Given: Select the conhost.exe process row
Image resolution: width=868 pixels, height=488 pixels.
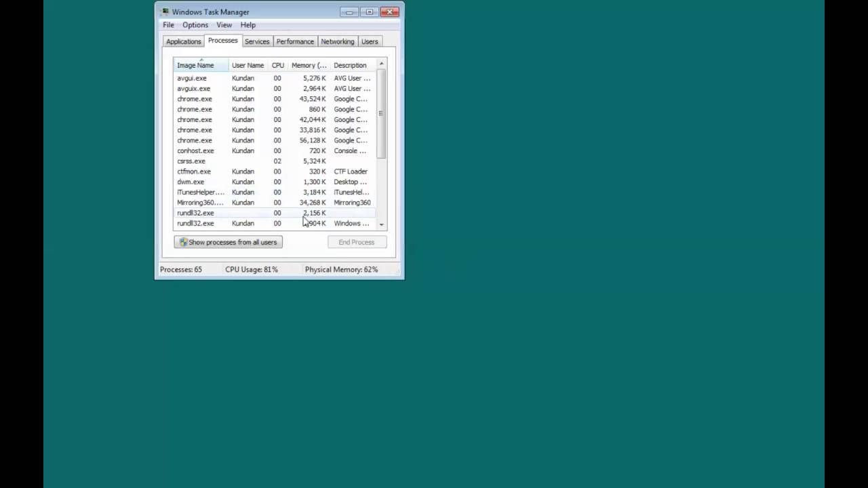Looking at the screenshot, I should [x=275, y=150].
